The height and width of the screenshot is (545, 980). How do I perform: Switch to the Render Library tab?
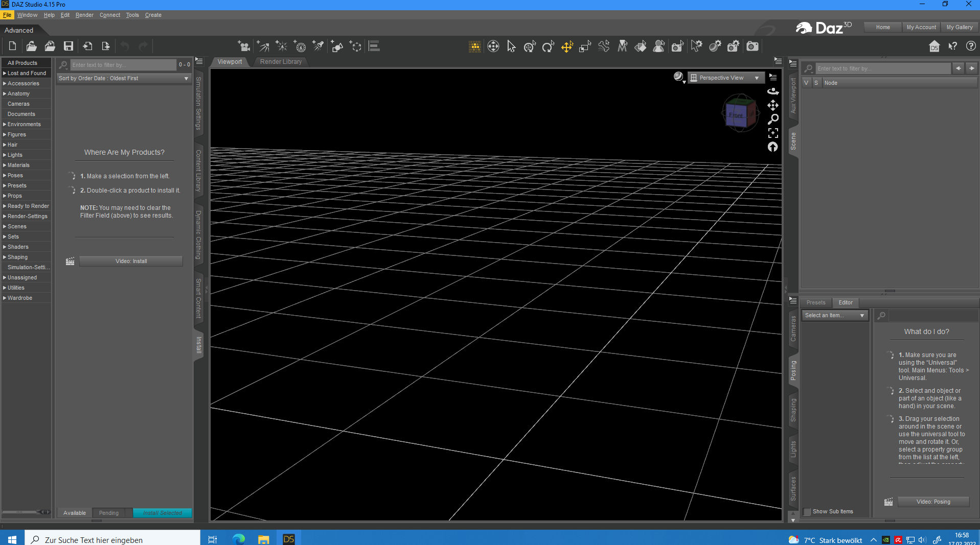[x=281, y=62]
